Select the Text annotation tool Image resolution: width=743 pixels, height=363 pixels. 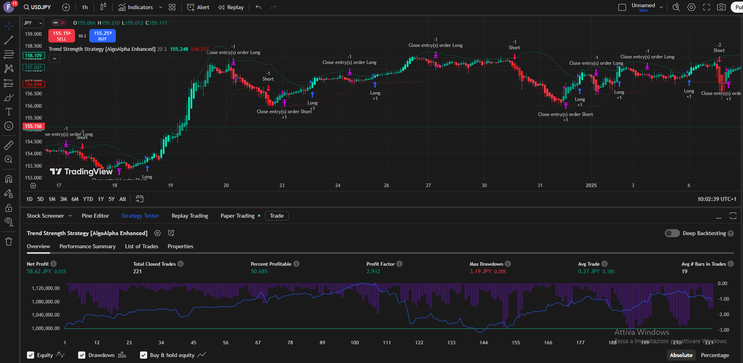pos(9,112)
